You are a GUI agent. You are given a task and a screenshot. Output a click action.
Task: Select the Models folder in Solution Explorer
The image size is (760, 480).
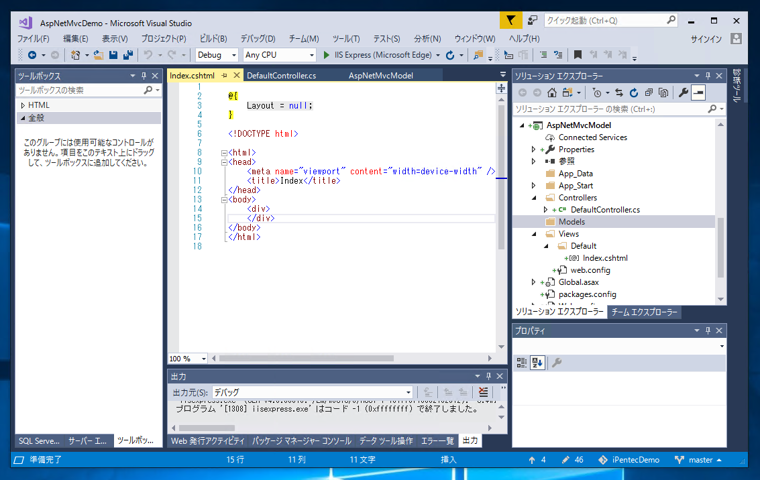571,222
